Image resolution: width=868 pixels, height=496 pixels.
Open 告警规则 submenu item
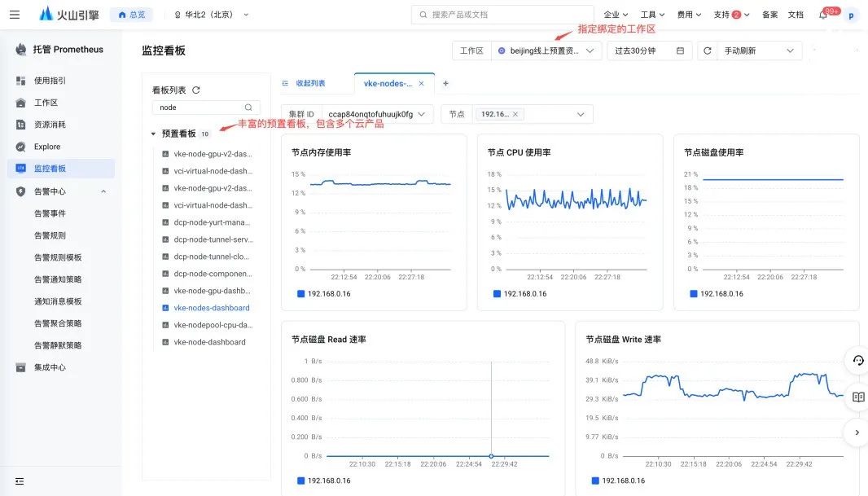click(50, 235)
